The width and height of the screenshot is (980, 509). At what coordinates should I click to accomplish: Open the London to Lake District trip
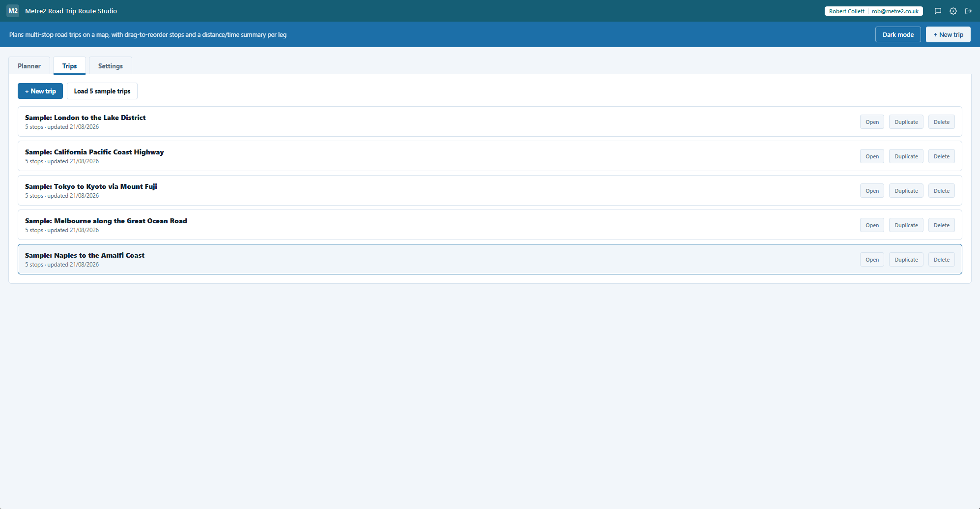[872, 122]
